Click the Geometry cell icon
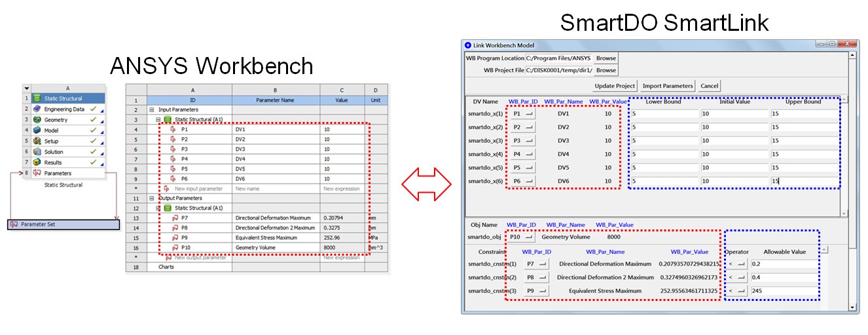 pos(37,120)
